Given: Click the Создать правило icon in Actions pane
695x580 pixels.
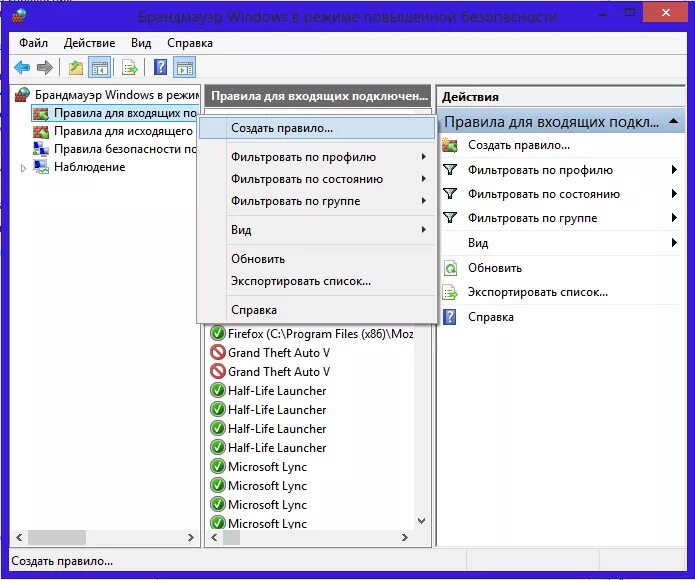Looking at the screenshot, I should 449,145.
